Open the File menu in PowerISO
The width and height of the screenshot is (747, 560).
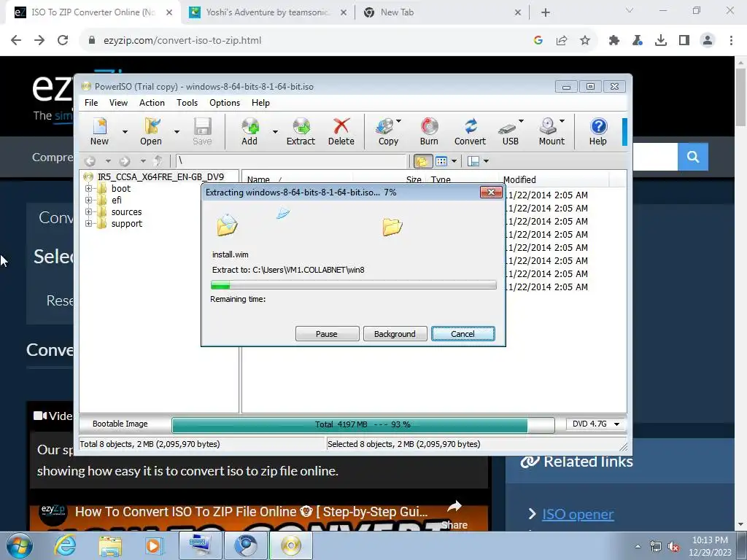[x=91, y=102]
